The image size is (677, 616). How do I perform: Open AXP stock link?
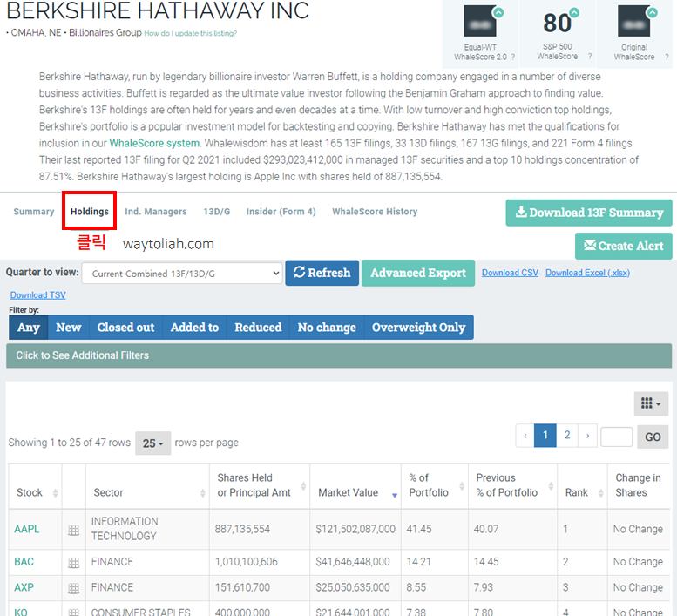24,587
